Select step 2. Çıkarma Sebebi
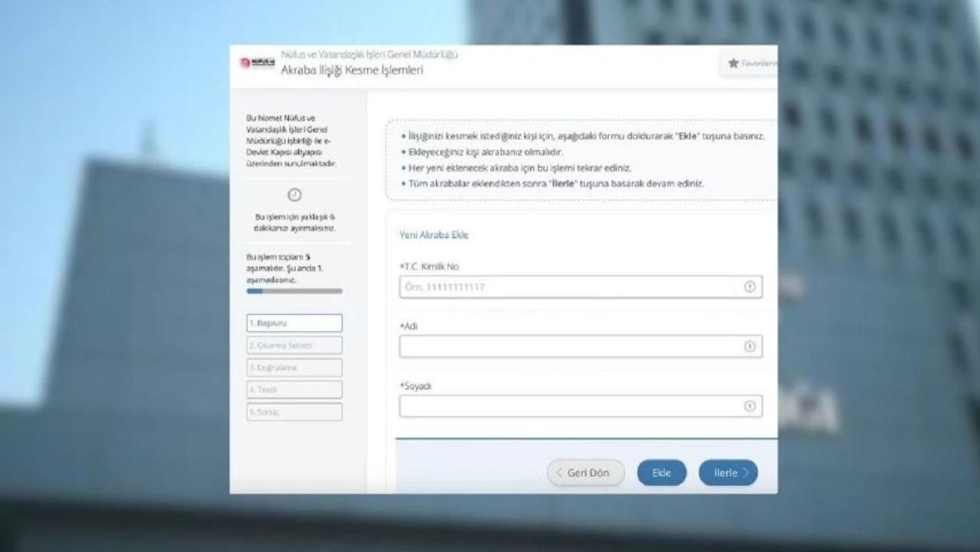 pos(294,346)
